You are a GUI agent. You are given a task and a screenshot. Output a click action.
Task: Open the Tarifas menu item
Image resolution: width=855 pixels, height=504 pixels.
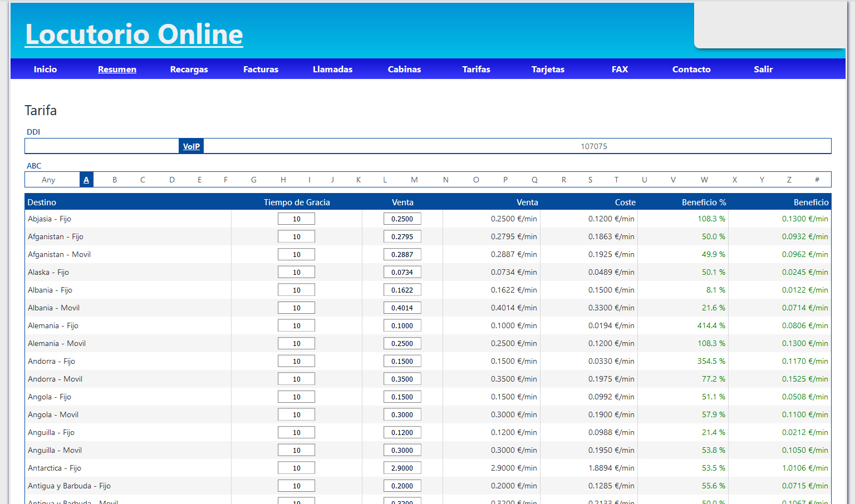(476, 70)
